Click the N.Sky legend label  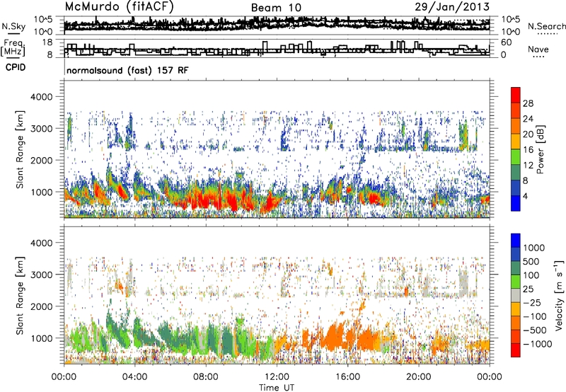13,26
